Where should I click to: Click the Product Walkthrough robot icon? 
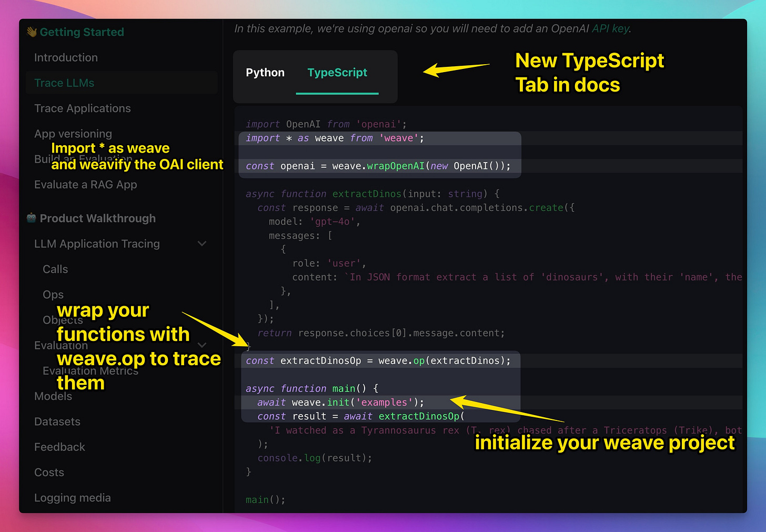[x=32, y=218]
